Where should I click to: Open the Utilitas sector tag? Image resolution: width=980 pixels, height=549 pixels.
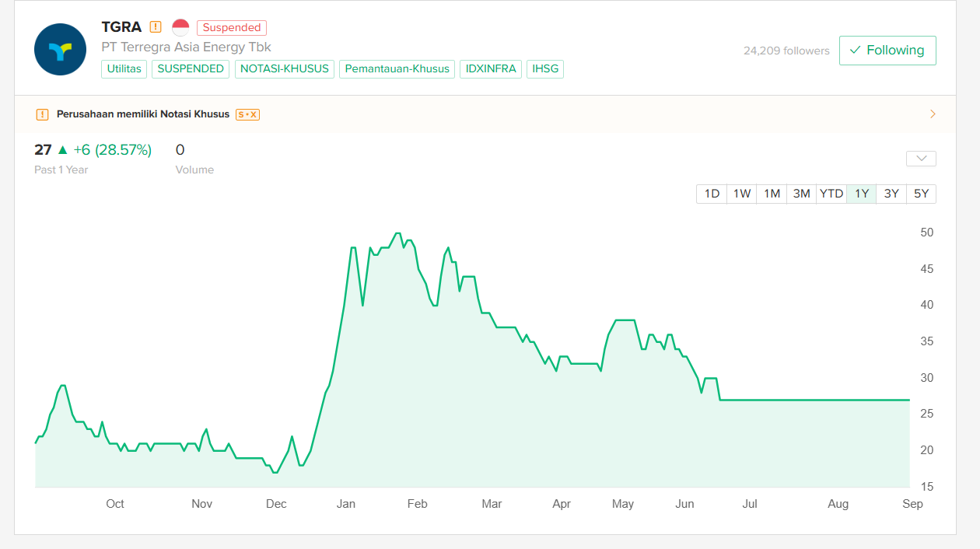(x=124, y=69)
